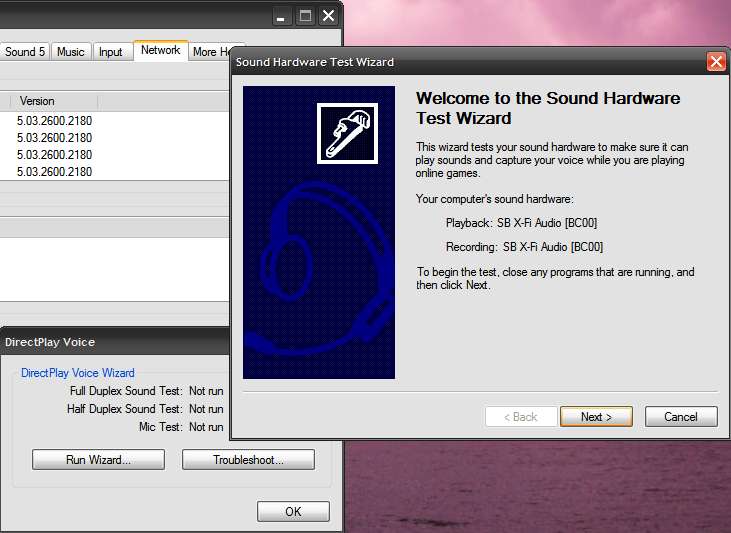Select the first 5.03.2600.2180 version row
Screen dimensions: 731x533
[55, 121]
